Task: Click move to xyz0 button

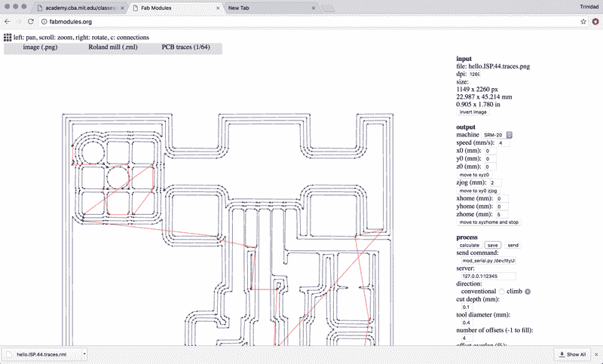Action: [x=473, y=175]
